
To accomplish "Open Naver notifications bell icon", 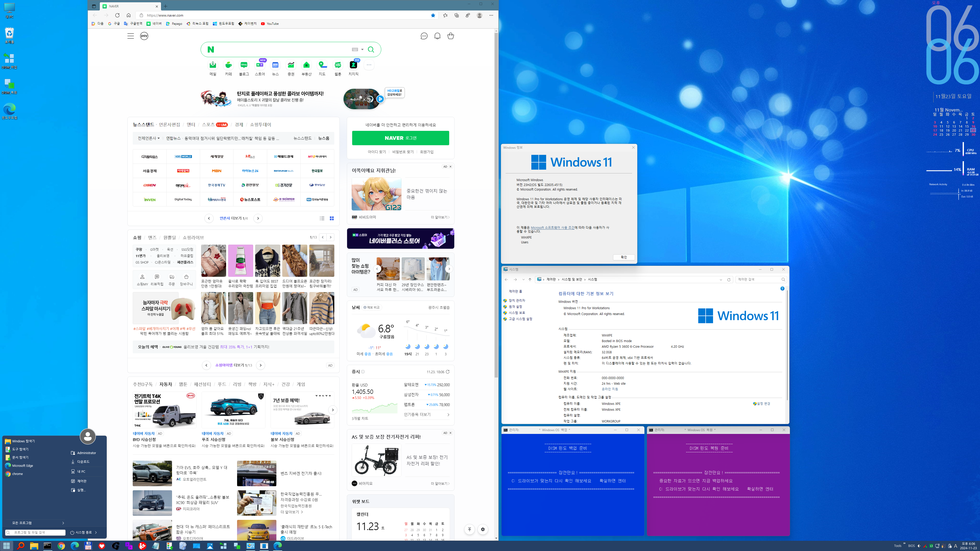I will (x=437, y=36).
